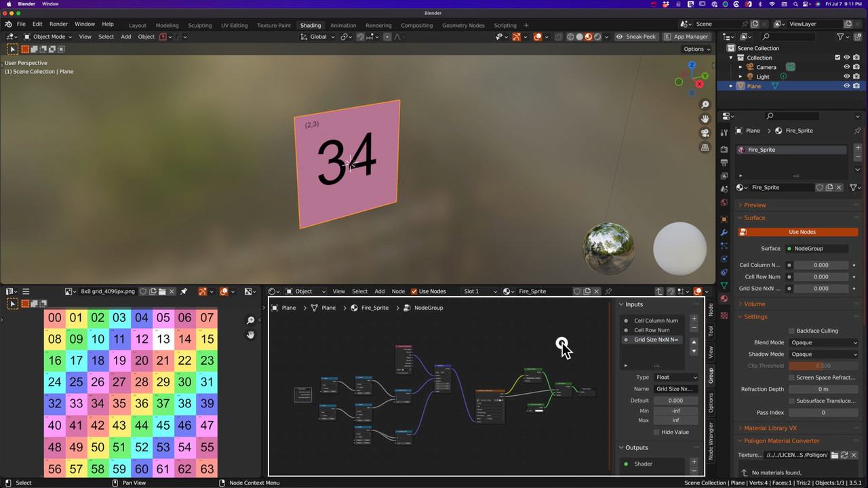Switch to Layout workspace tab
The height and width of the screenshot is (488, 868).
click(137, 25)
